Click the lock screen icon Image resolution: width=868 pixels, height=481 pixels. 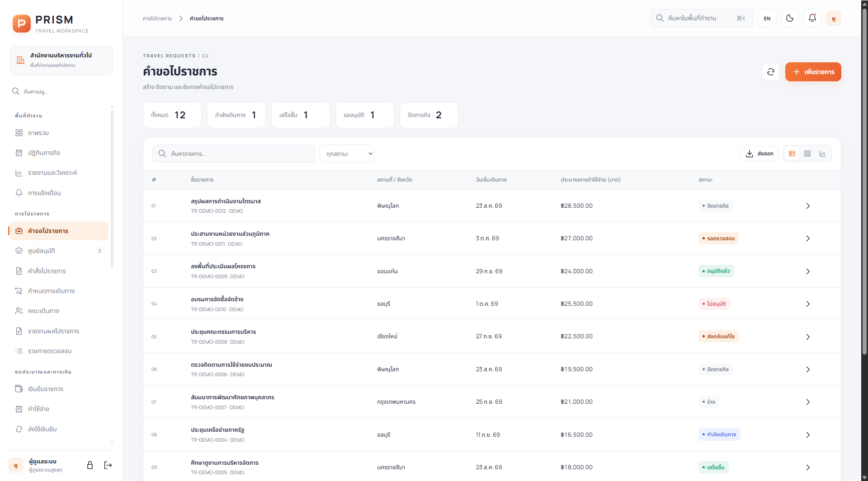(90, 465)
